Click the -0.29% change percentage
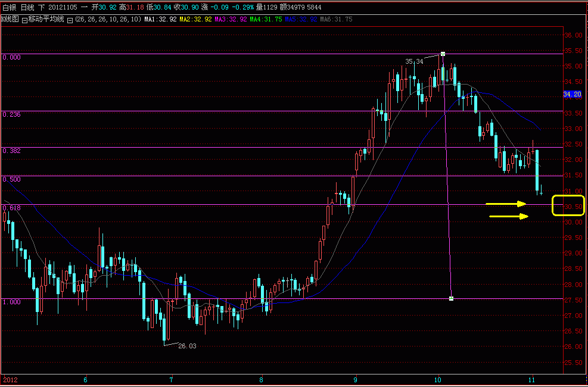This screenshot has height=387, width=588. [x=242, y=8]
